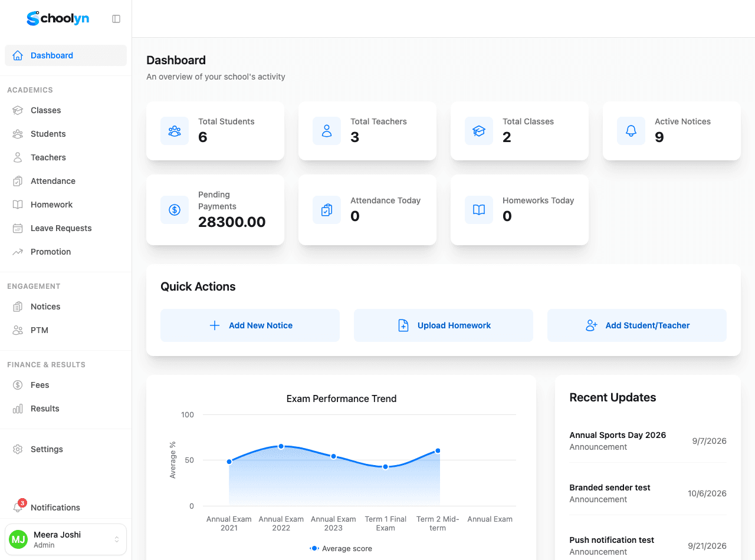Click the Attendance clipboard icon in sidebar

tap(18, 181)
